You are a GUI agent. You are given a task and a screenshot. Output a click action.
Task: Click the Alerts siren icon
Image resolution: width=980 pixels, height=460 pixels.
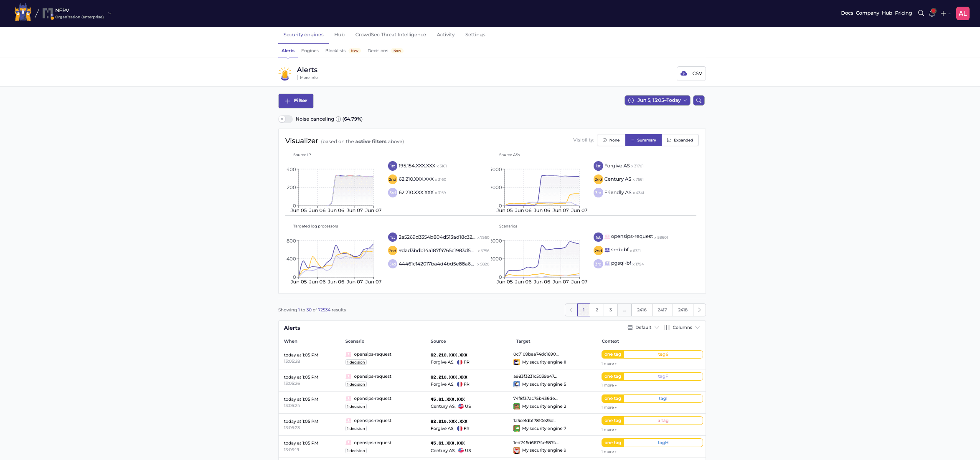(x=285, y=73)
